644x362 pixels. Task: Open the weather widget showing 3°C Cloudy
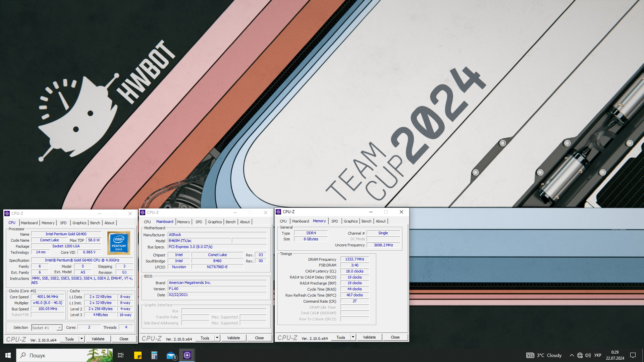[544, 355]
